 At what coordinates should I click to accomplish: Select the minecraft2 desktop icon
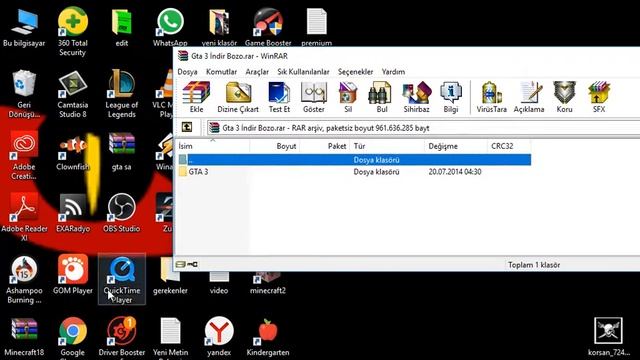pyautogui.click(x=268, y=283)
